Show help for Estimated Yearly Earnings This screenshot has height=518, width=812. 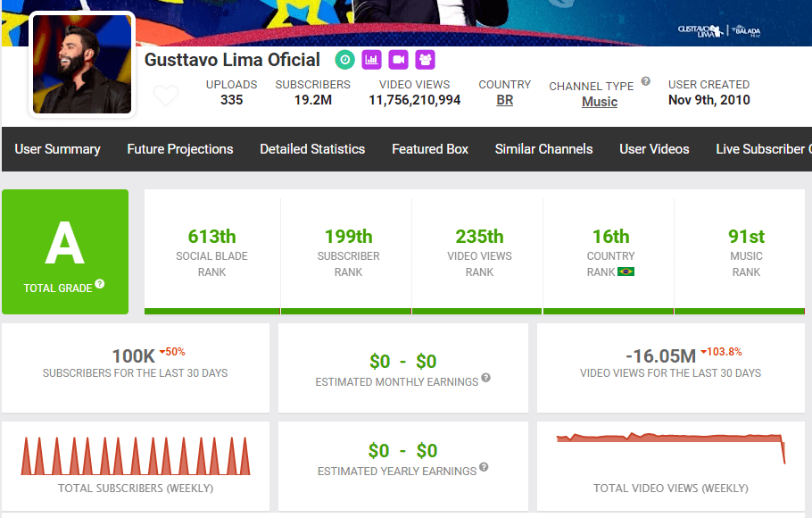tap(484, 467)
